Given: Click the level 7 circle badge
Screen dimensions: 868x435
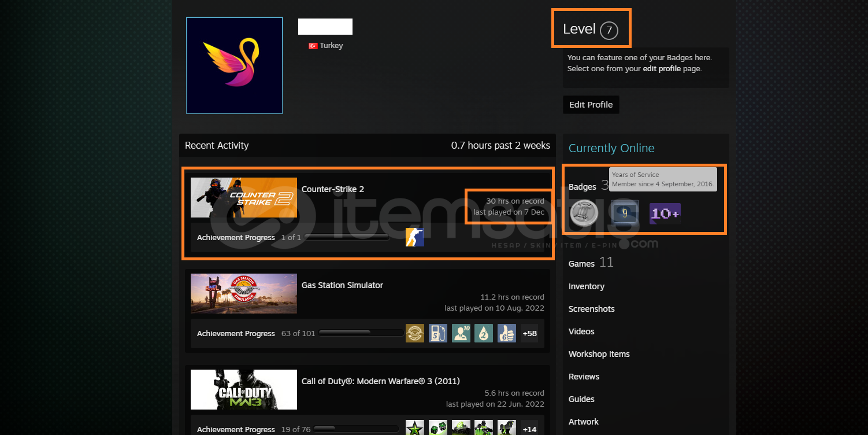Looking at the screenshot, I should 609,30.
